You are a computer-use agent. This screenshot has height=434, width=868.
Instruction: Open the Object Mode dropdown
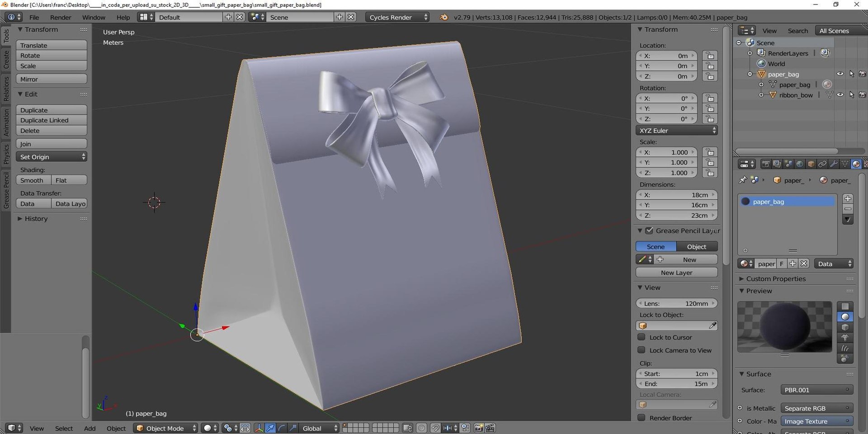[x=165, y=428]
